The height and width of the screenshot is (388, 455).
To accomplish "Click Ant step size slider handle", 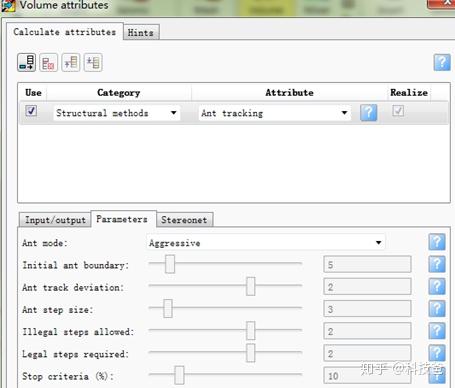I will coord(168,309).
